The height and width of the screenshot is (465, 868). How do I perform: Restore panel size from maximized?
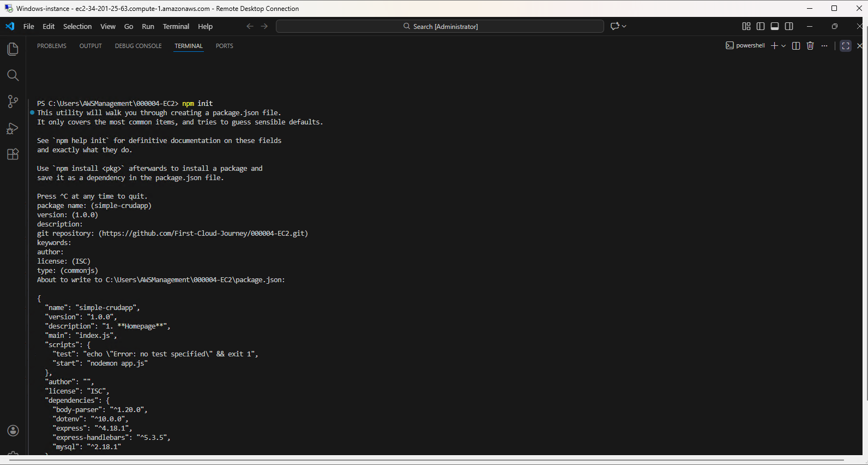click(x=846, y=46)
